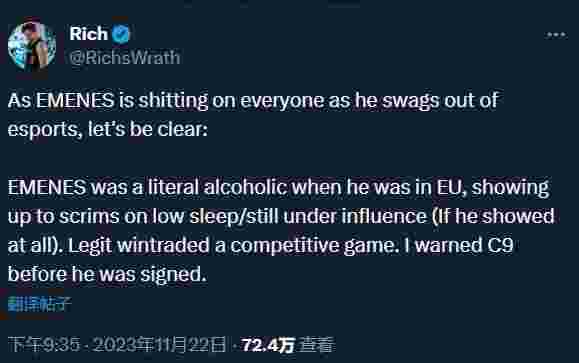Screen dimensions: 579x363
Task: Click the line 'esports, let's be clear:'
Action: tap(108, 129)
